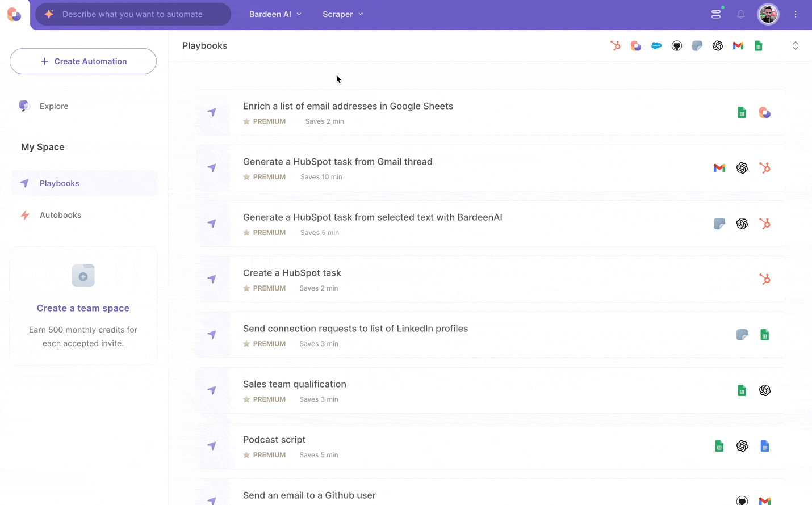The width and height of the screenshot is (812, 505).
Task: Open the three-dot more options menu
Action: coord(796,14)
